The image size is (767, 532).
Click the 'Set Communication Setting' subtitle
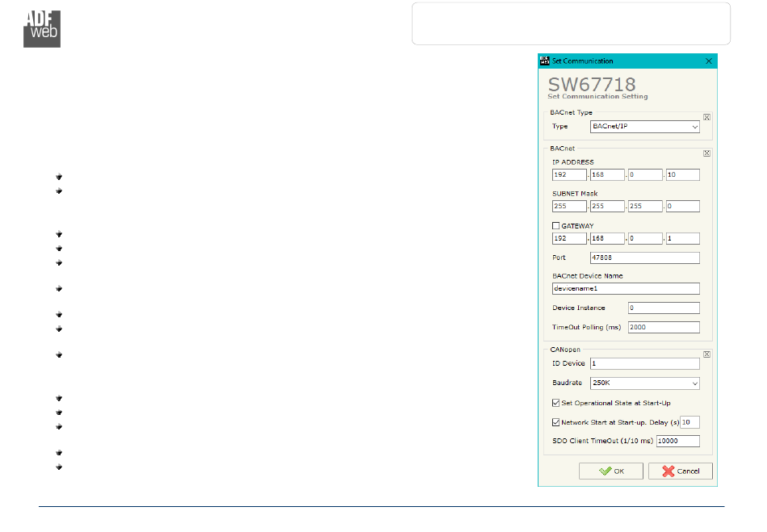[x=597, y=96]
